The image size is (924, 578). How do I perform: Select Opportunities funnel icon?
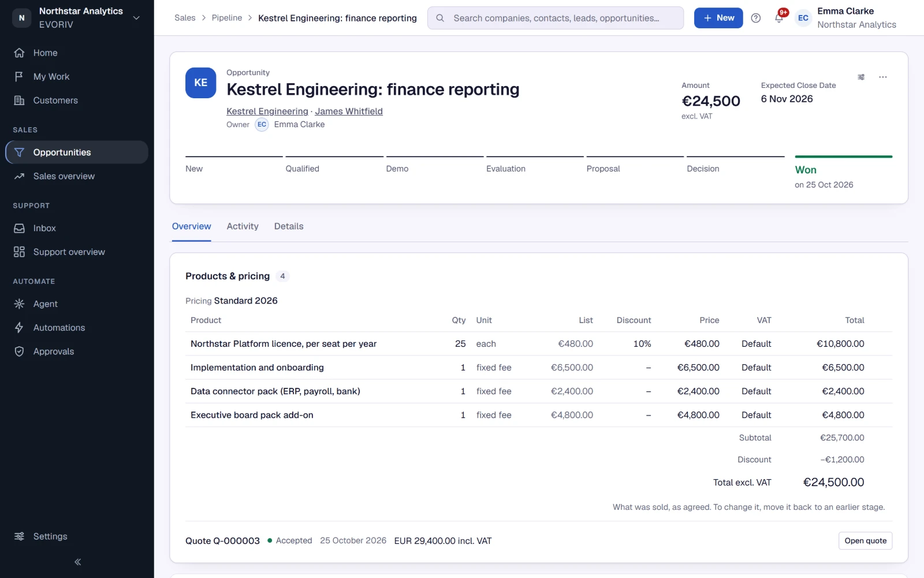click(19, 152)
